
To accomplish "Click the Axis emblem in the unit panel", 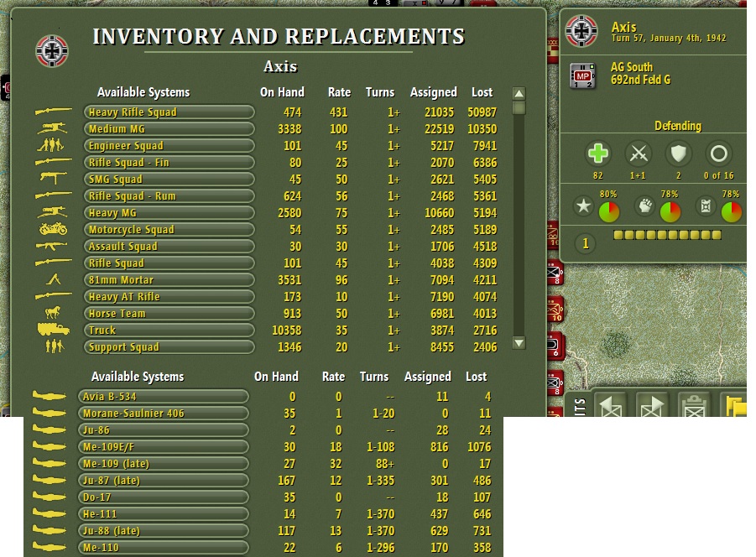I will point(581,31).
